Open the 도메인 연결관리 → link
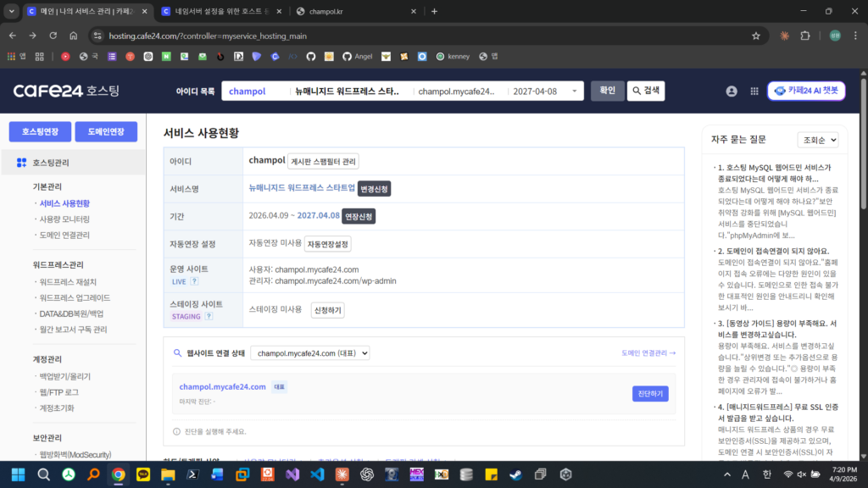This screenshot has width=868, height=488. pyautogui.click(x=648, y=353)
